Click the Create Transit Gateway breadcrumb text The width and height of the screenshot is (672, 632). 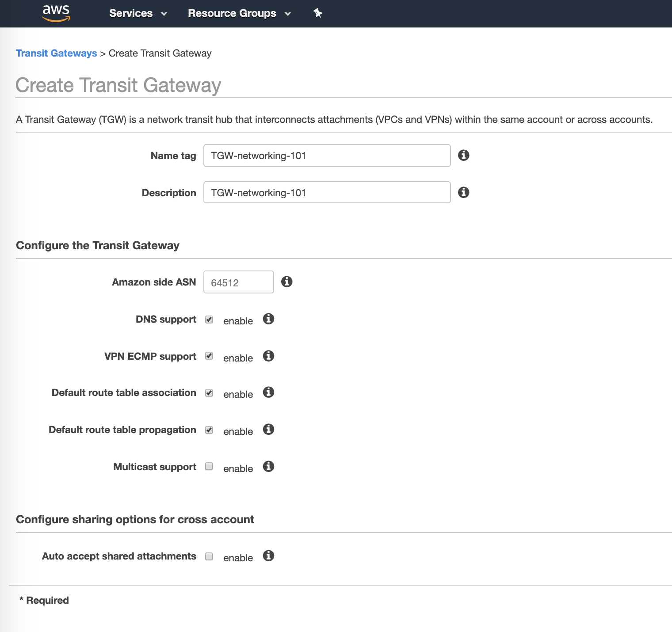pos(160,53)
